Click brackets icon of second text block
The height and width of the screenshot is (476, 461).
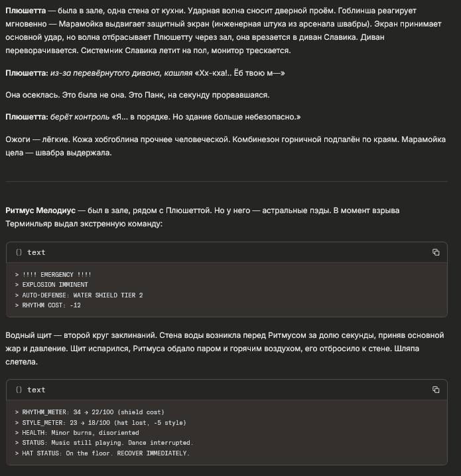pyautogui.click(x=19, y=390)
